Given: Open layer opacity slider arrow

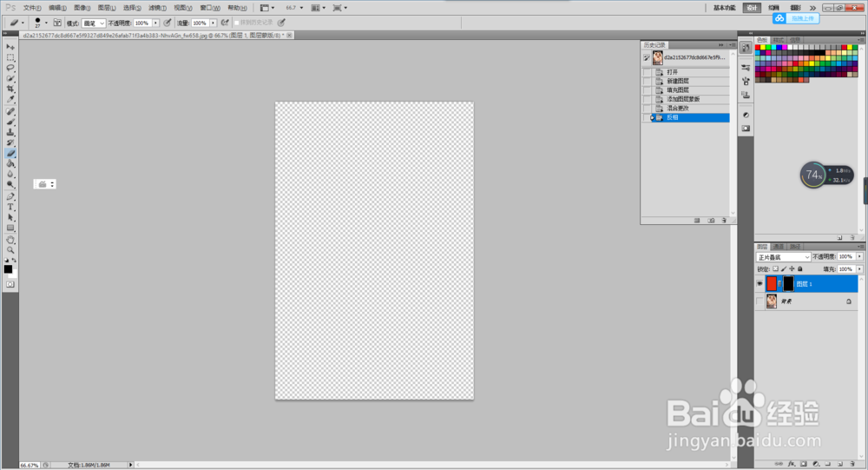Looking at the screenshot, I should [859, 256].
